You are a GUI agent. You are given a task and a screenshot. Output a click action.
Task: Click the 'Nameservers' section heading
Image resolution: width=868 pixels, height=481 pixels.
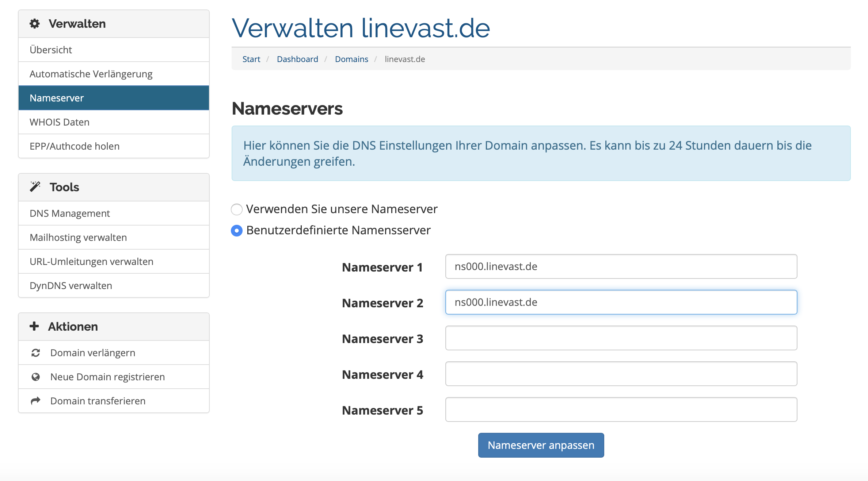pos(287,109)
